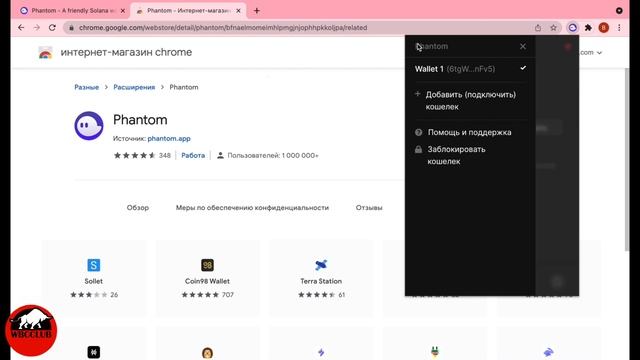Go forward using the browser forward arrow
640x360 pixels.
click(37, 27)
